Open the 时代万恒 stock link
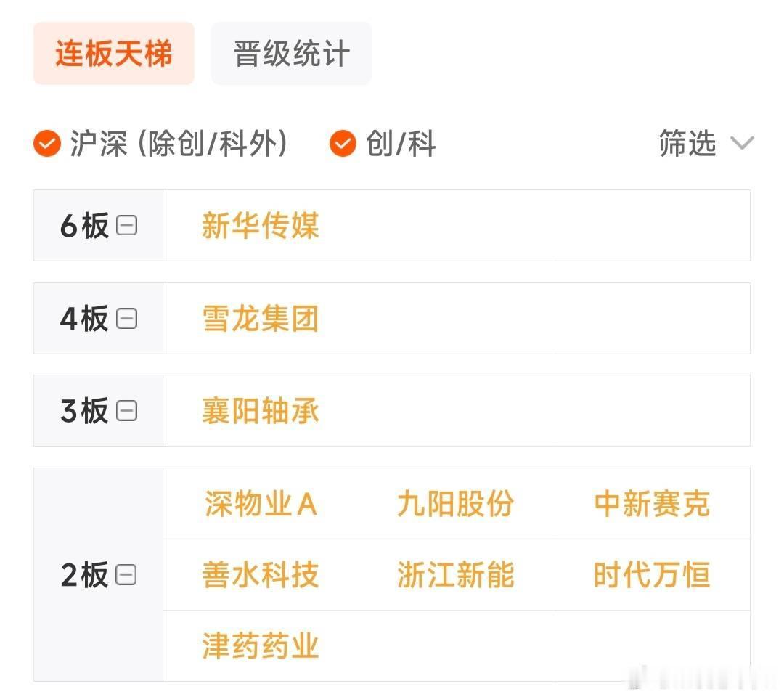The width and height of the screenshot is (784, 697). [652, 574]
